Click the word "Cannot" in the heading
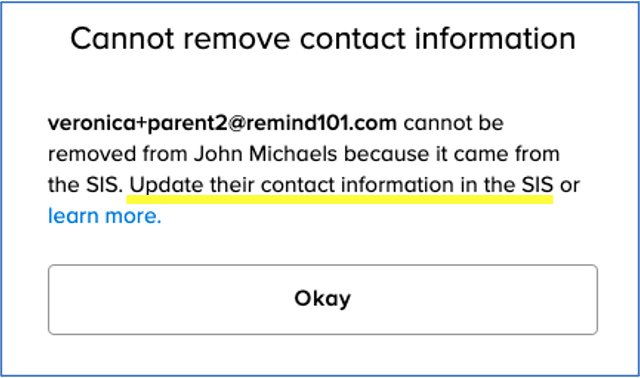 pos(122,39)
